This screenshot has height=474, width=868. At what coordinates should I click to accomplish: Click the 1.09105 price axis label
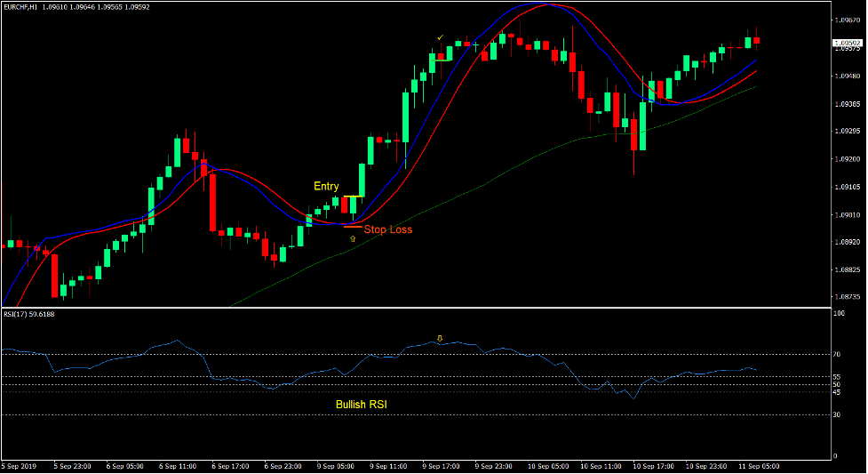(848, 187)
